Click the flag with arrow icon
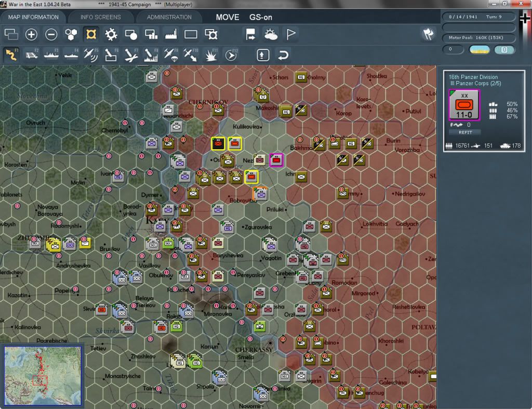The image size is (532, 409). [x=250, y=34]
